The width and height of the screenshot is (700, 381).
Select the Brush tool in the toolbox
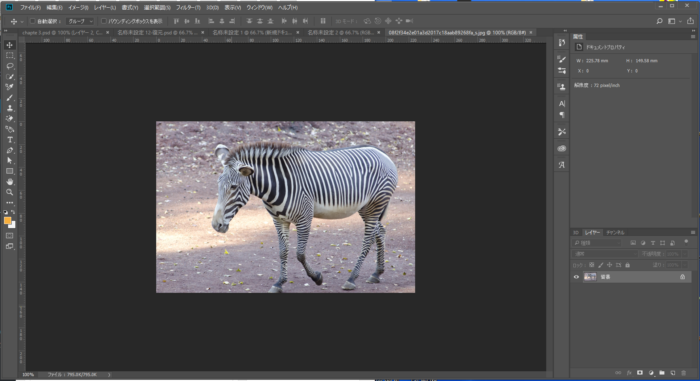pyautogui.click(x=9, y=98)
